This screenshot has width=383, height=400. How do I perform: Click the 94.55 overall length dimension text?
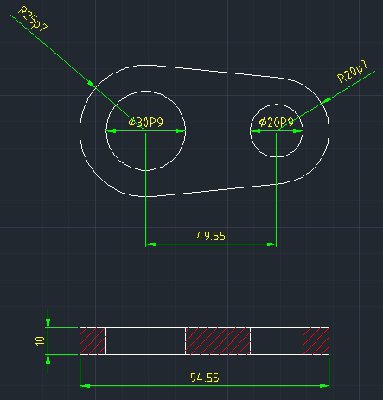click(205, 377)
